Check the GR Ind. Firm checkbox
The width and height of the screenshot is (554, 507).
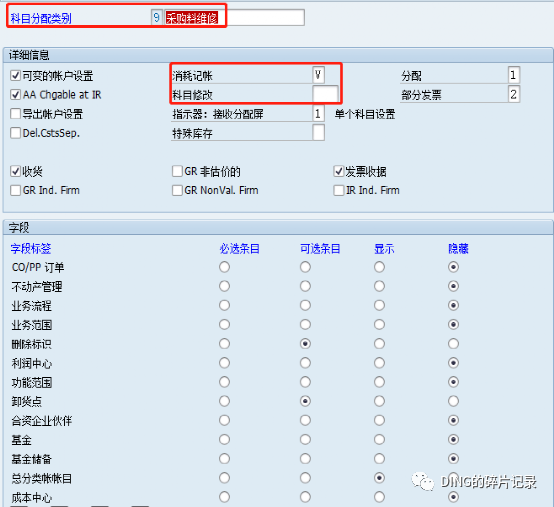15,190
